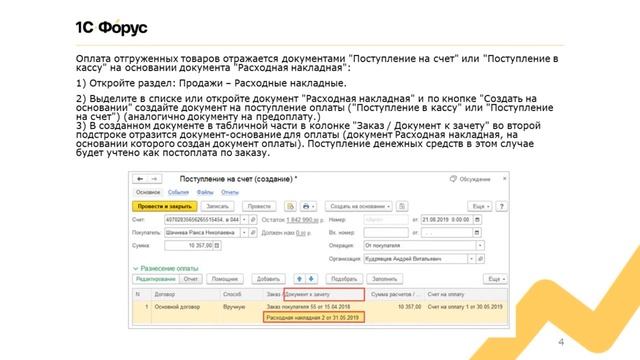Toggle the Отчет mode button
This screenshot has height=360, width=640.
coord(191,279)
